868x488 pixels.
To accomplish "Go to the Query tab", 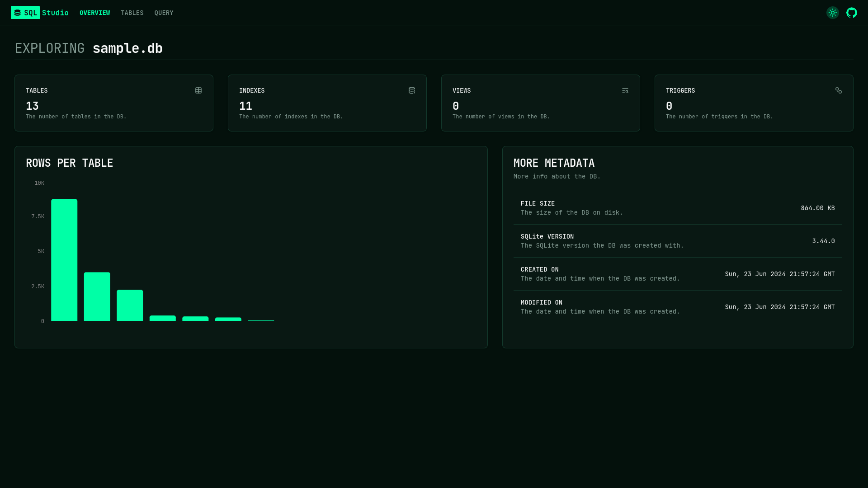I will [x=164, y=13].
